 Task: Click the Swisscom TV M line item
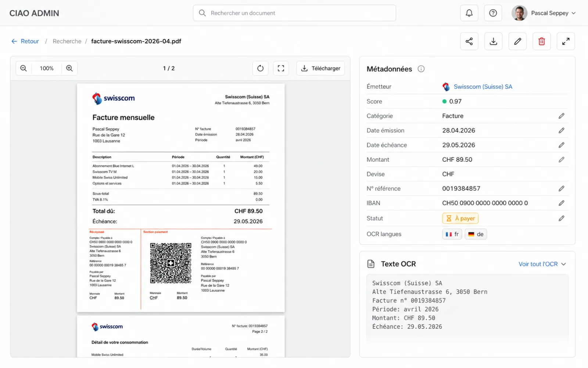pyautogui.click(x=180, y=172)
